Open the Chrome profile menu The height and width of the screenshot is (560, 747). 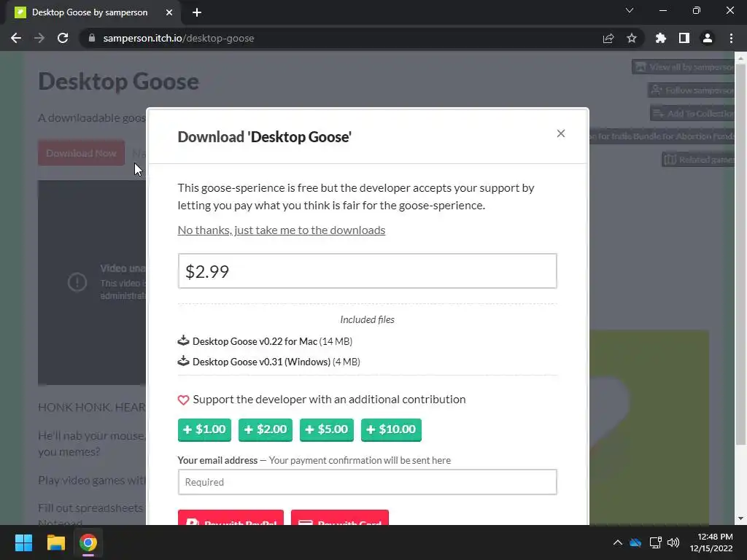click(x=708, y=38)
